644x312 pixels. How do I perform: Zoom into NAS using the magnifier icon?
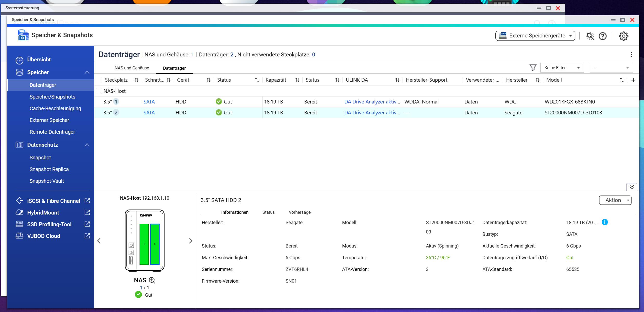[x=152, y=280]
